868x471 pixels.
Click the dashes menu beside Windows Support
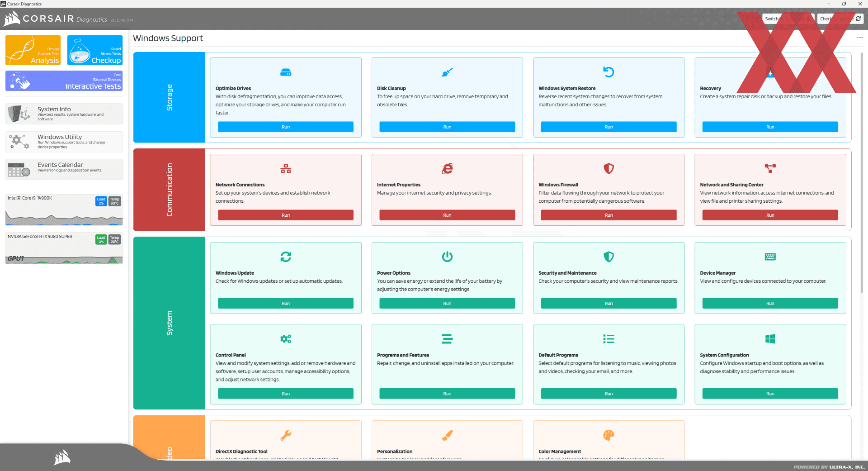[859, 38]
